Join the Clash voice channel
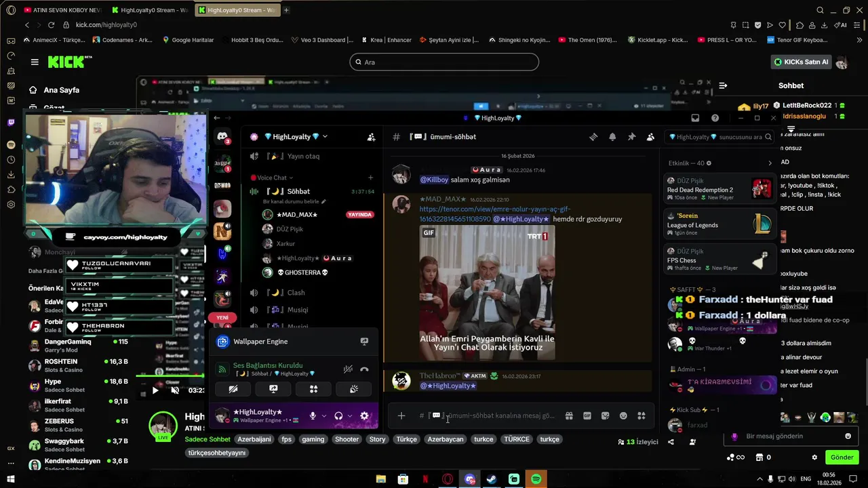The height and width of the screenshot is (488, 868). (x=296, y=293)
